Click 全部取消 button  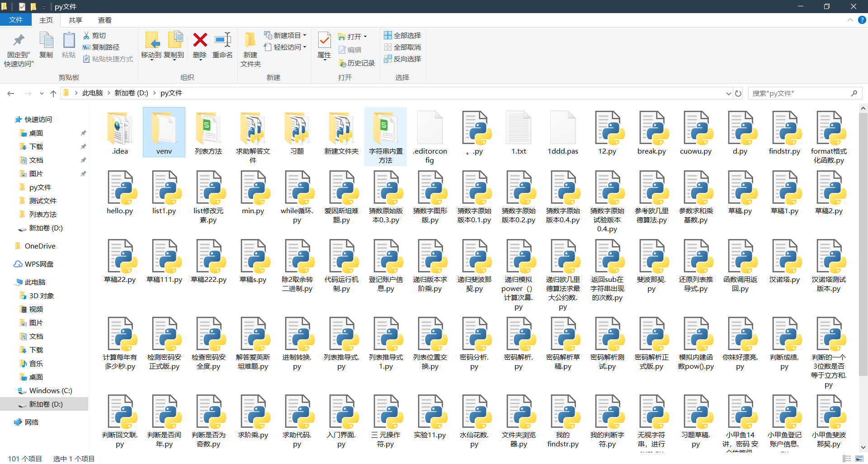402,47
